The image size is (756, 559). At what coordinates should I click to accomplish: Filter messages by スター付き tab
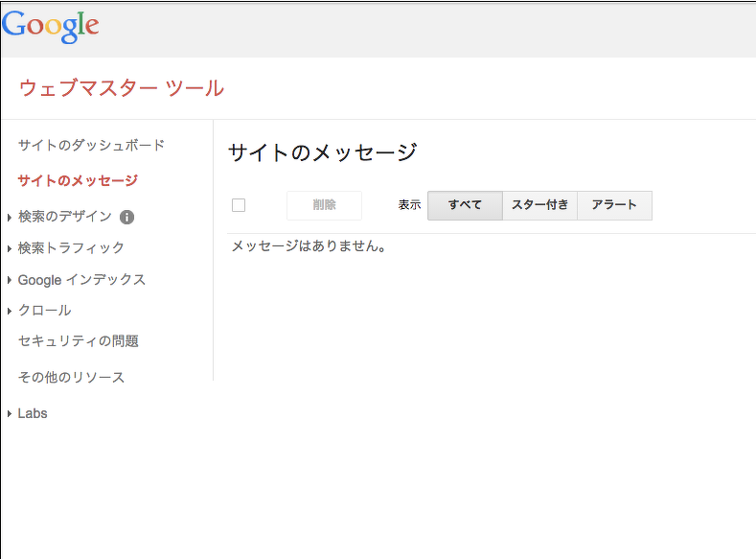click(540, 205)
